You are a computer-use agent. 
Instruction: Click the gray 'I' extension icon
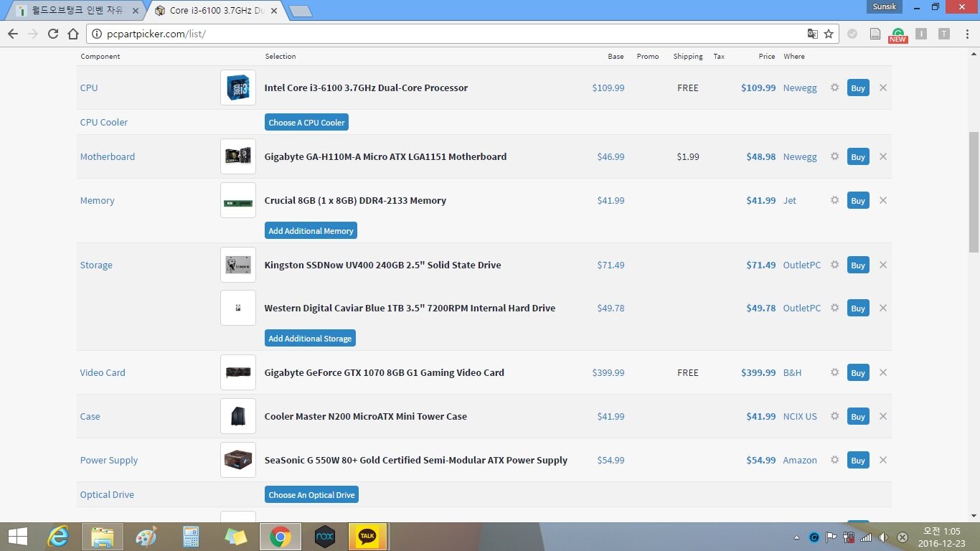921,34
